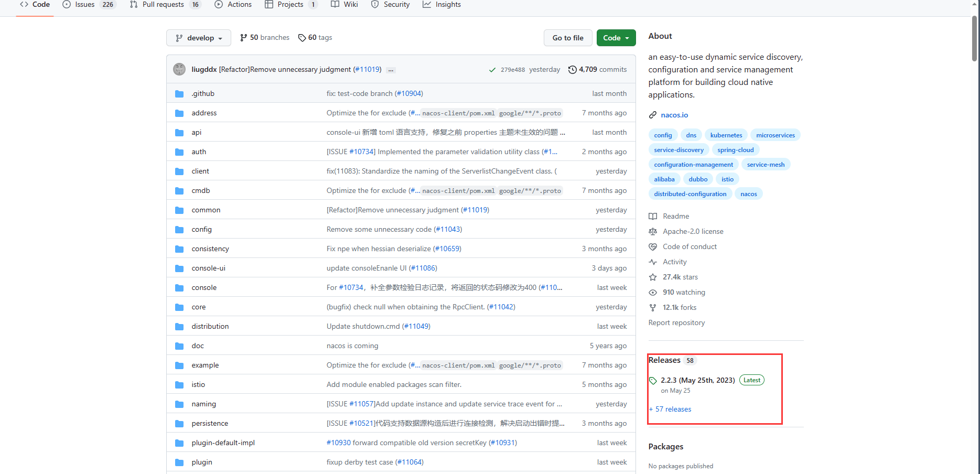Click the forks icon
The width and height of the screenshot is (980, 474).
pyautogui.click(x=653, y=307)
